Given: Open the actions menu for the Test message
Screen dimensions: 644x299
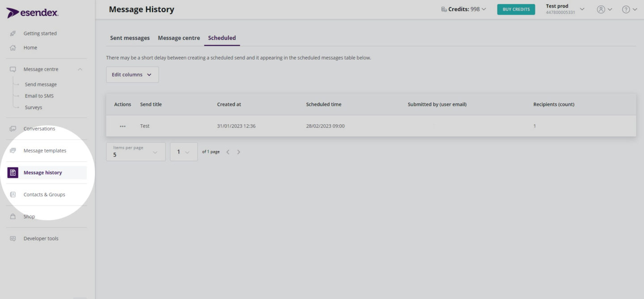Looking at the screenshot, I should pos(122,126).
